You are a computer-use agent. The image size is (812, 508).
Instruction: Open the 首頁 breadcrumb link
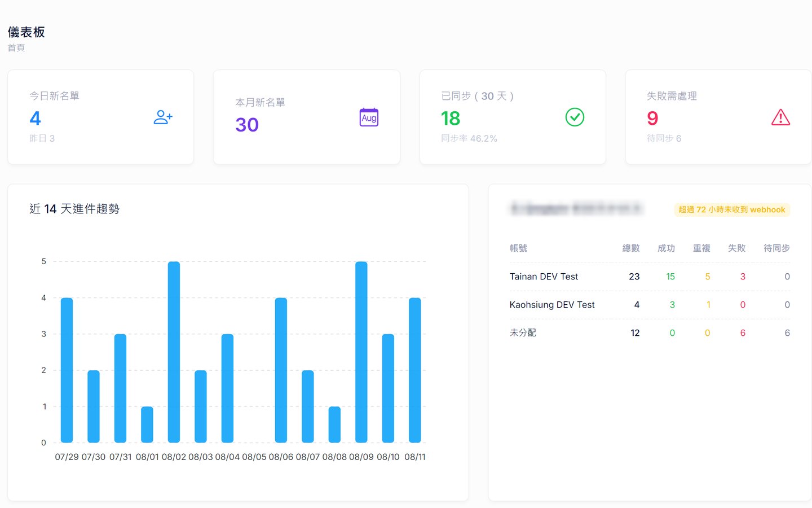point(16,48)
